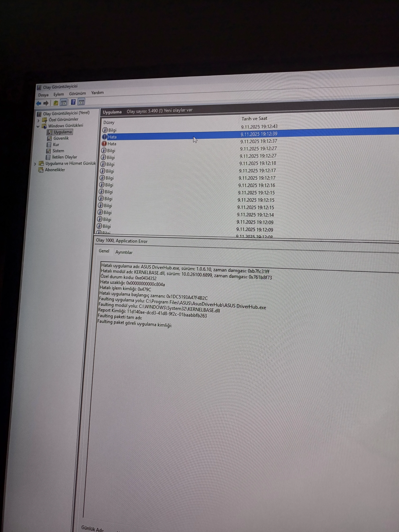Viewport: 399px width, 532px height.
Task: Sort by the Tarih ve Saat column header
Action: pyautogui.click(x=254, y=119)
